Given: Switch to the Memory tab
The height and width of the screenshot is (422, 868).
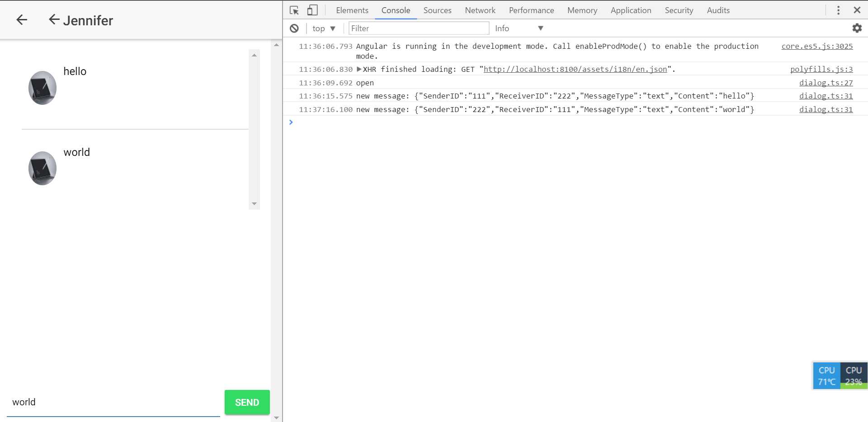Looking at the screenshot, I should click(x=582, y=10).
